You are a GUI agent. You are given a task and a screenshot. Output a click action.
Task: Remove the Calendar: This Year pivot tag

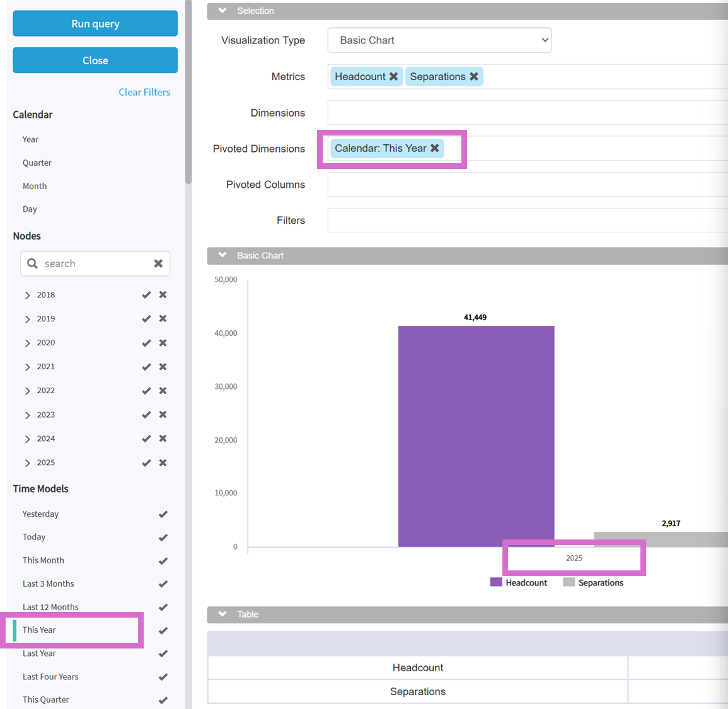[435, 148]
